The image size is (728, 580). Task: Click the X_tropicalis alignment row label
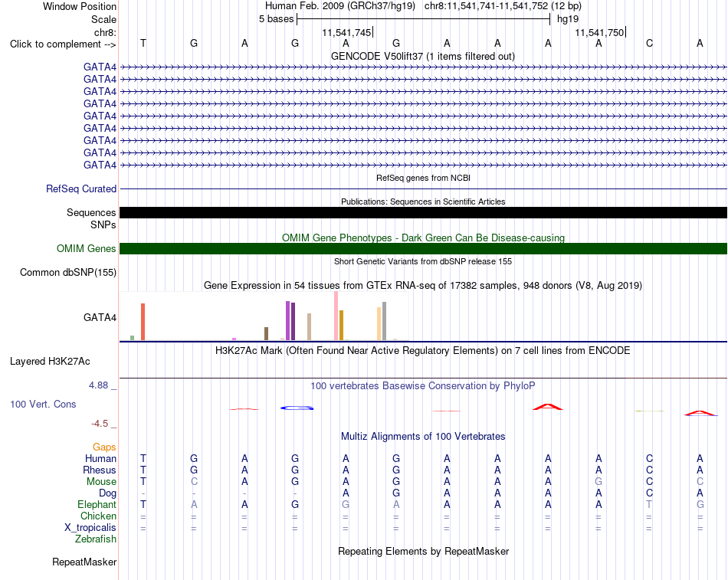90,528
